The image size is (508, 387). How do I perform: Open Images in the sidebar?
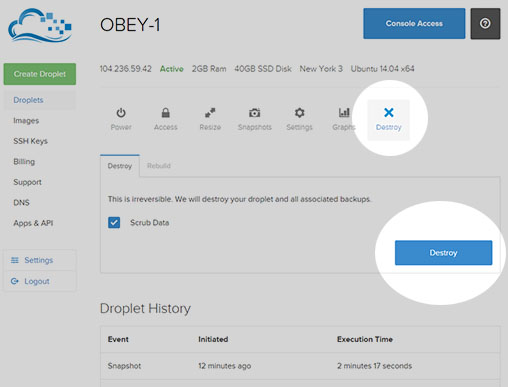pyautogui.click(x=26, y=120)
